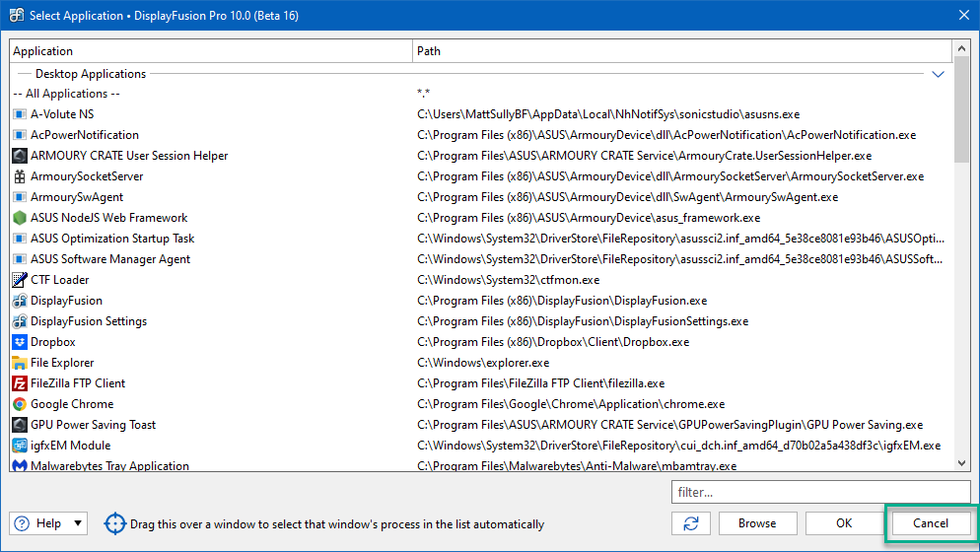The height and width of the screenshot is (552, 980).
Task: Click the asusns.exe path cell
Action: point(608,114)
